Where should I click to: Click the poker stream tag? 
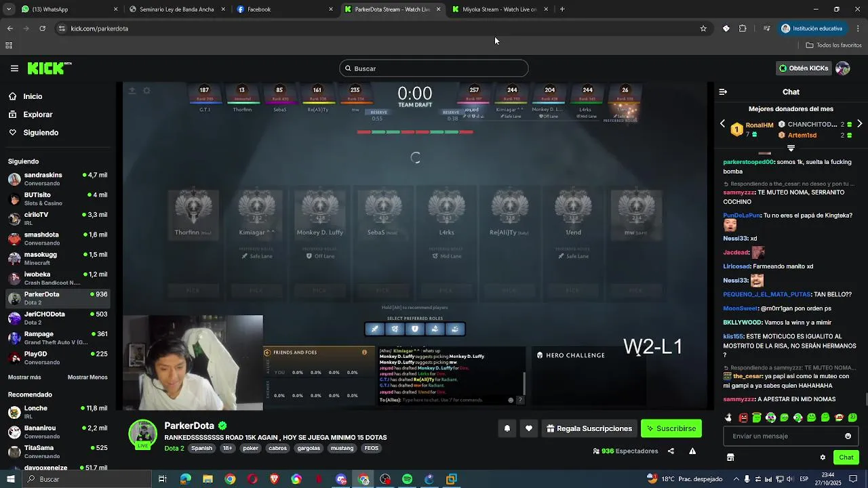pyautogui.click(x=250, y=448)
